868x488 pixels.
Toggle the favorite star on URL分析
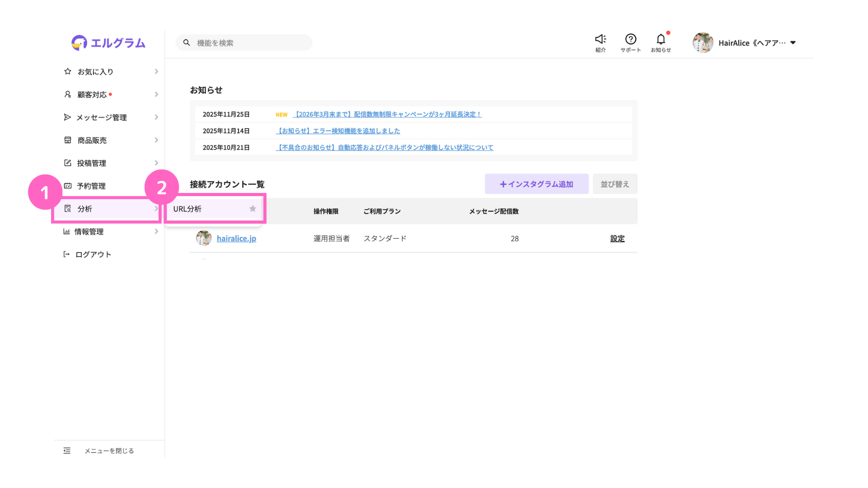click(253, 209)
